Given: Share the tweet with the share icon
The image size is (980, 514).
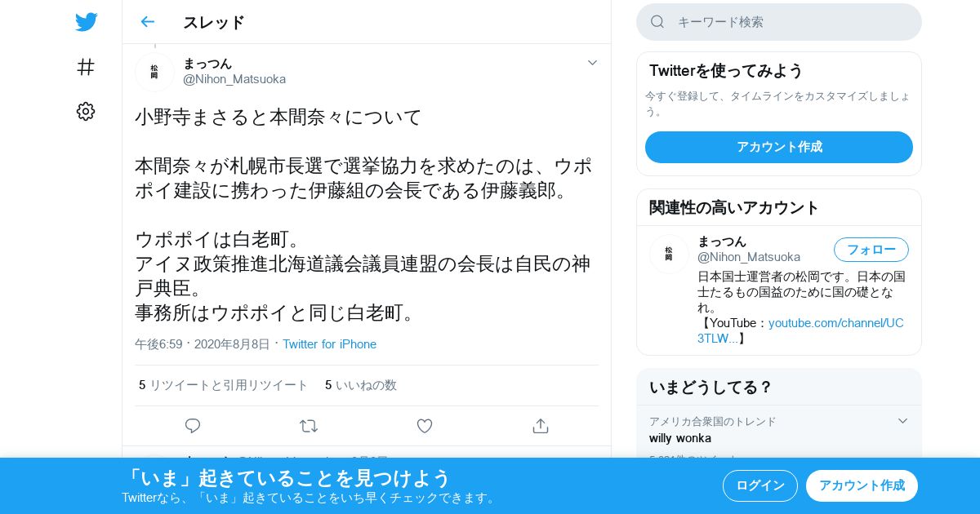Looking at the screenshot, I should coord(541,426).
